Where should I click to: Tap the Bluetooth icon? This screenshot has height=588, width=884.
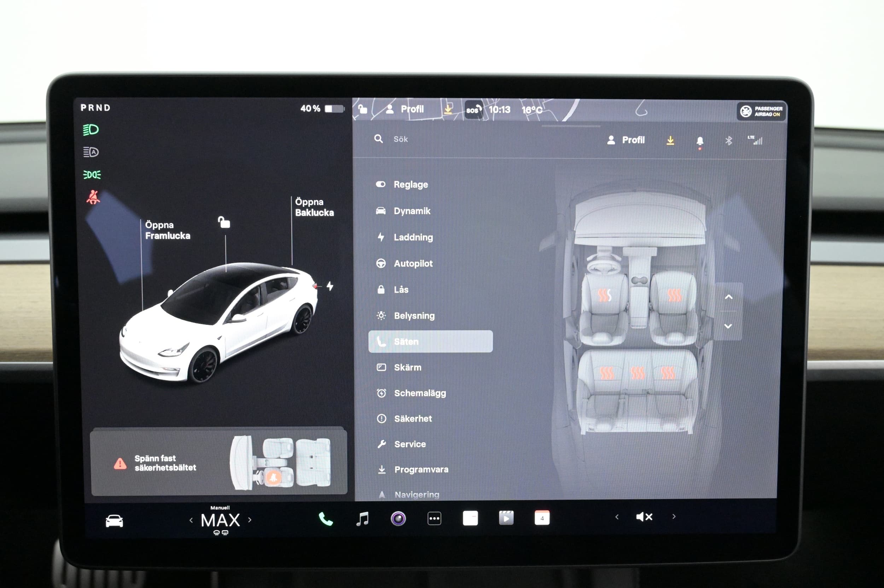coord(728,141)
